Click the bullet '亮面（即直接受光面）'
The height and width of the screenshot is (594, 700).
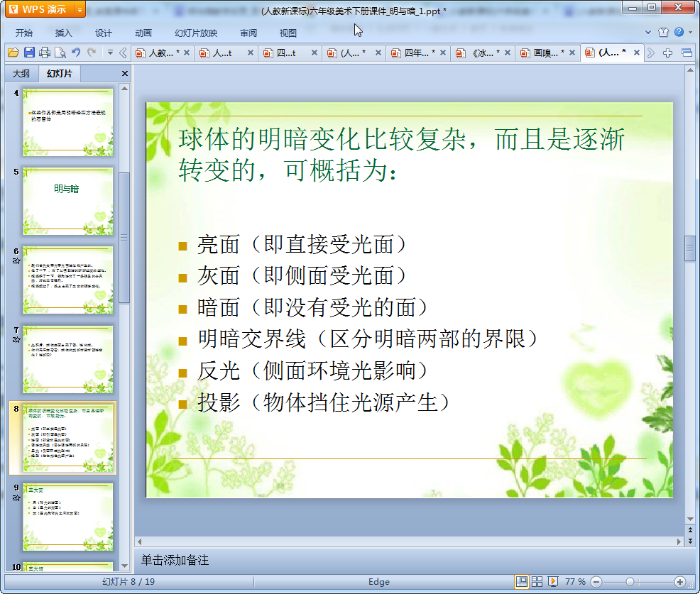pyautogui.click(x=302, y=244)
